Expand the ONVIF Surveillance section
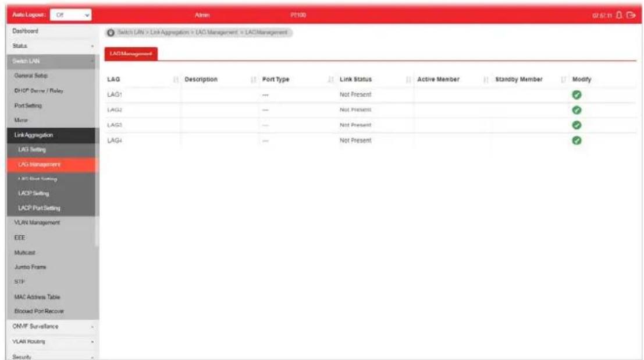 [52, 327]
